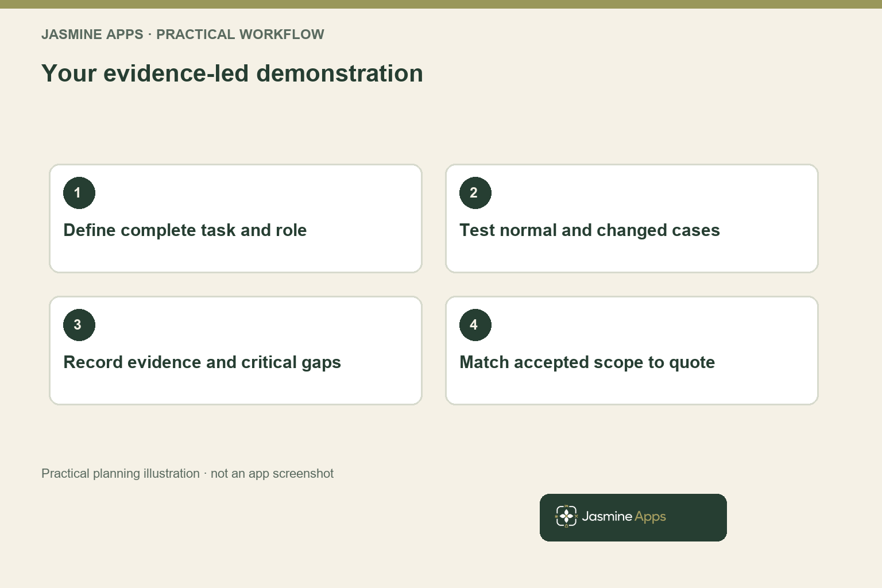Viewport: 882px width, 588px height.
Task: Select 'Define complete task and role' text
Action: (185, 230)
